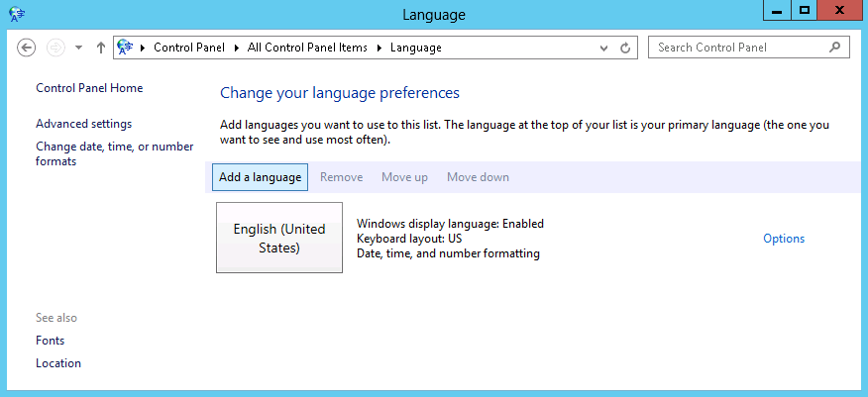Image resolution: width=868 pixels, height=397 pixels.
Task: Open the recent locations dropdown arrow
Action: pyautogui.click(x=78, y=48)
